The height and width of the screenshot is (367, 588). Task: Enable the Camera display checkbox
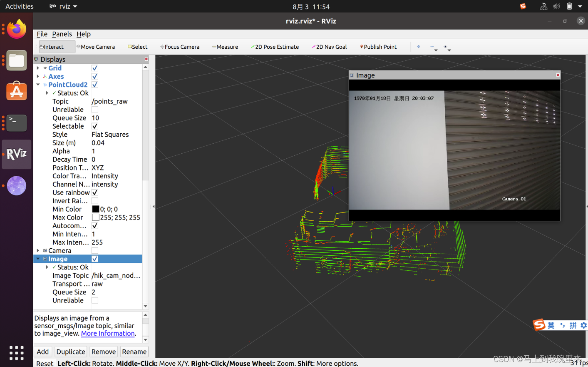(95, 250)
